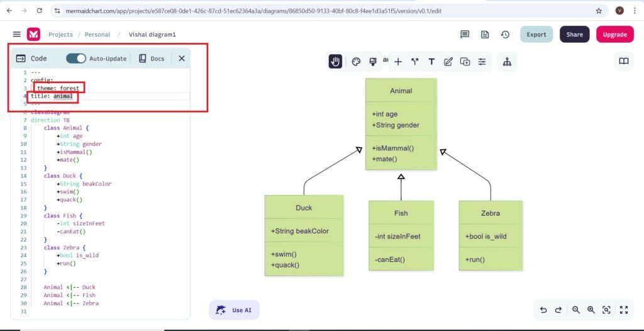The height and width of the screenshot is (331, 644).
Task: Open the book panel at far right
Action: (x=623, y=61)
